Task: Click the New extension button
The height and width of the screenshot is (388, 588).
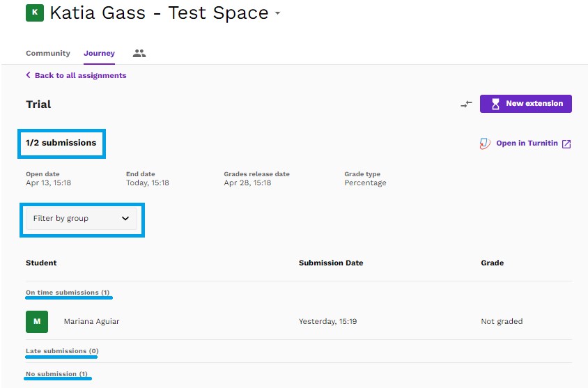Action: pyautogui.click(x=526, y=104)
